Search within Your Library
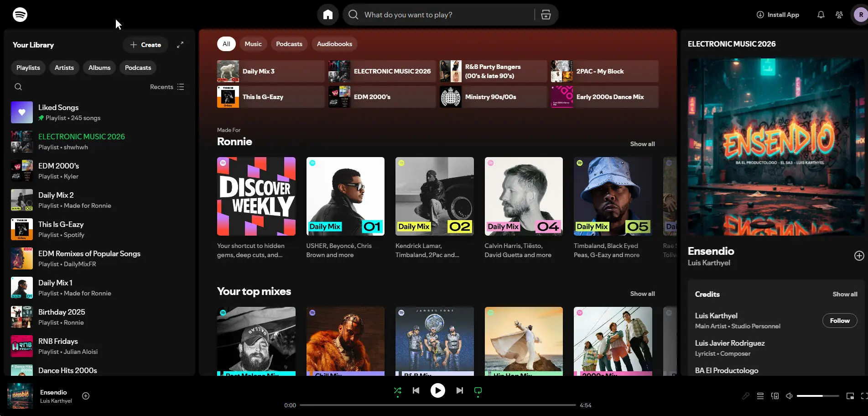868x416 pixels. pyautogui.click(x=18, y=87)
